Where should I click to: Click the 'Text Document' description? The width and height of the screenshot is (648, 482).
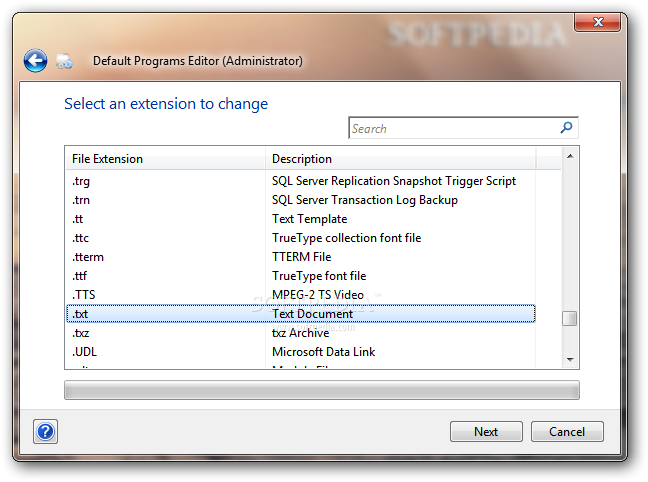point(312,314)
